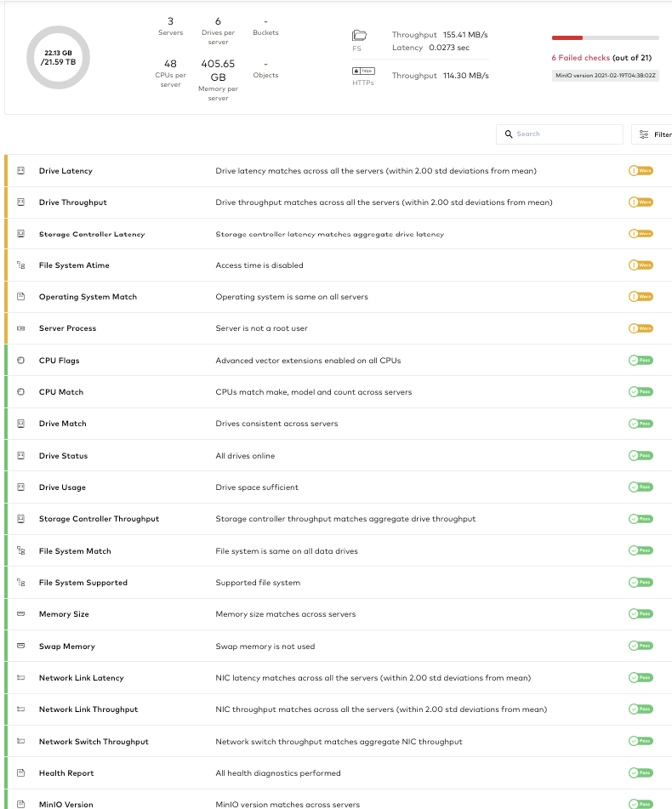
Task: Click the HTTPs icon in summary header
Action: (363, 73)
